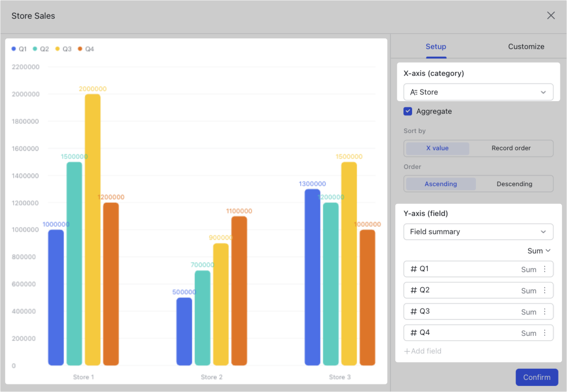The width and height of the screenshot is (567, 392).
Task: Switch to the Setup tab
Action: pyautogui.click(x=436, y=47)
